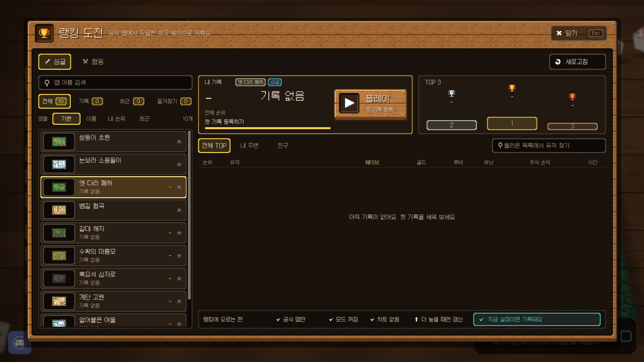Click the map list scrollbar

tap(189, 215)
